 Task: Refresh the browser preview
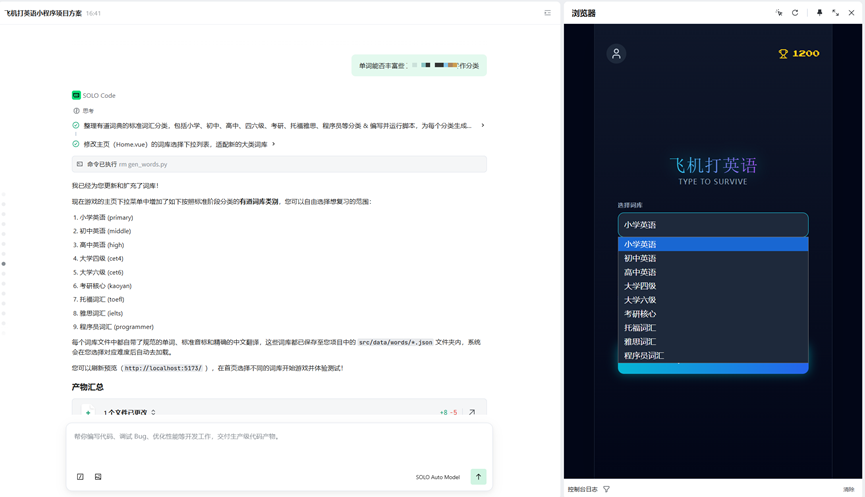[795, 13]
